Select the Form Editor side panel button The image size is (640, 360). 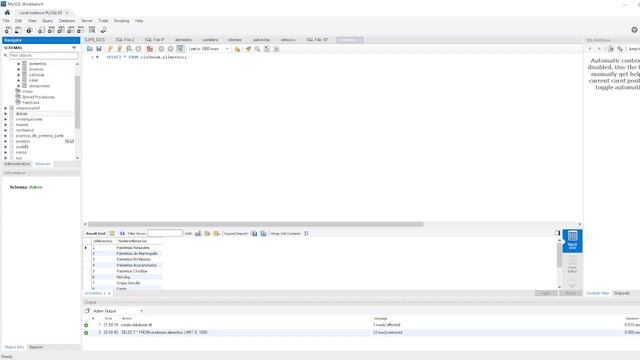(x=572, y=265)
